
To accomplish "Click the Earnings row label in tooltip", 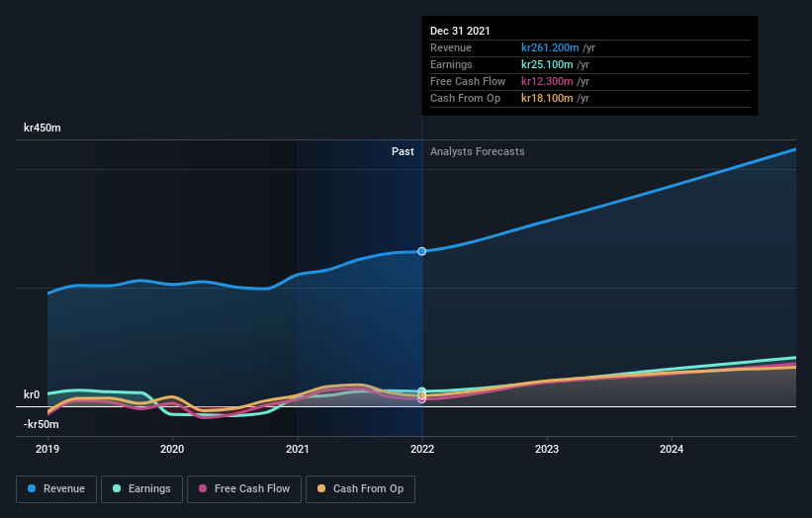I will (451, 64).
